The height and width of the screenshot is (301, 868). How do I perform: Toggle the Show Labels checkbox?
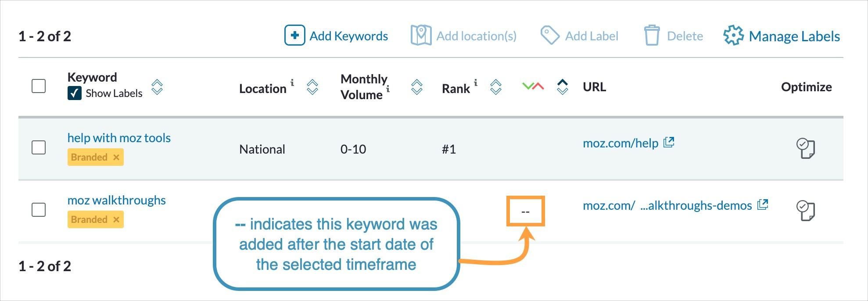coord(75,93)
